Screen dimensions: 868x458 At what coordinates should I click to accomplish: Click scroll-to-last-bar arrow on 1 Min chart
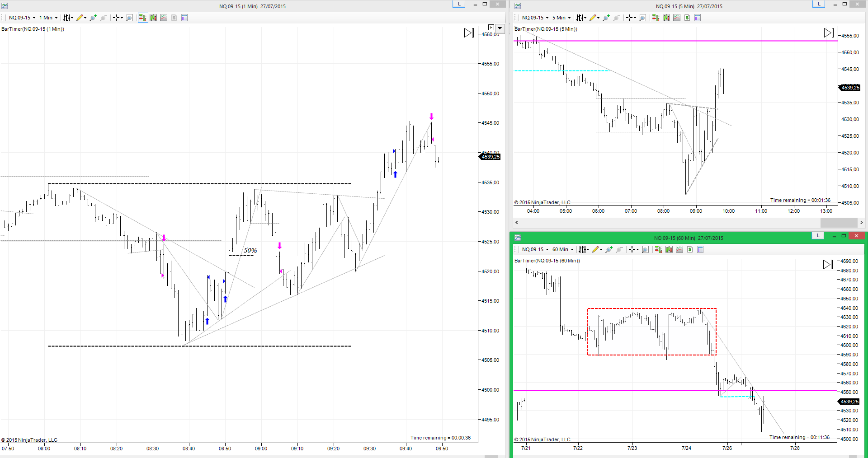(469, 33)
